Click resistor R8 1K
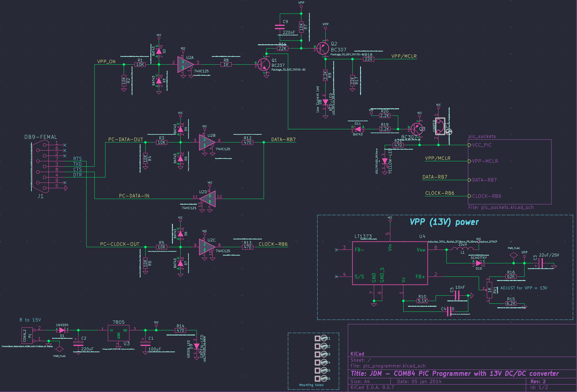The image size is (577, 392). click(x=226, y=64)
